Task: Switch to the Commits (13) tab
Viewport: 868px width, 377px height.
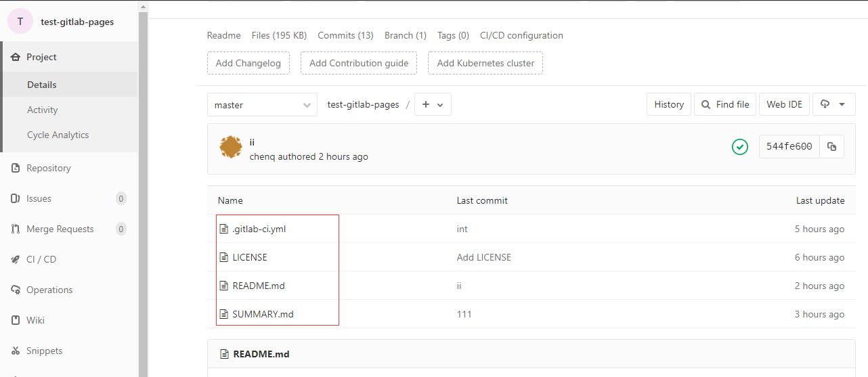Action: pyautogui.click(x=345, y=35)
